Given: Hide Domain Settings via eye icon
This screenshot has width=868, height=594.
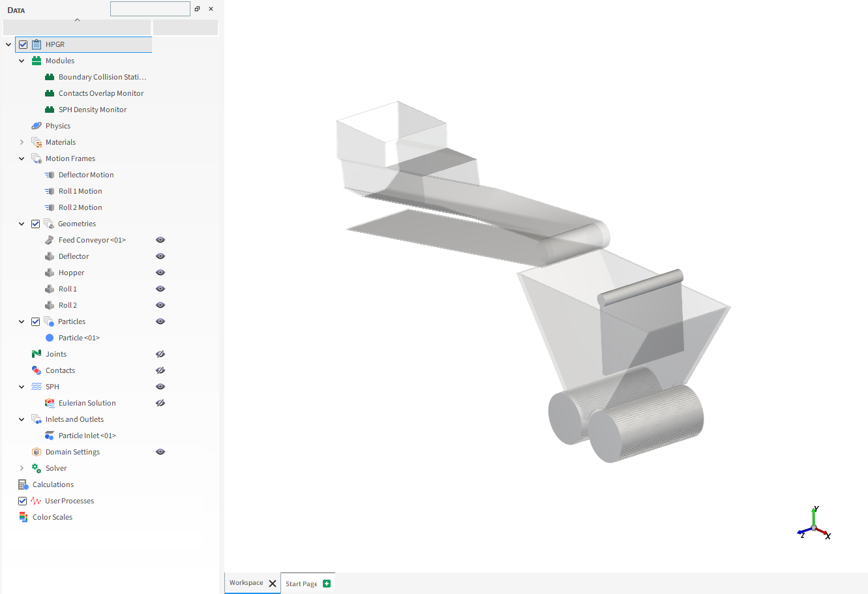Looking at the screenshot, I should coord(160,452).
